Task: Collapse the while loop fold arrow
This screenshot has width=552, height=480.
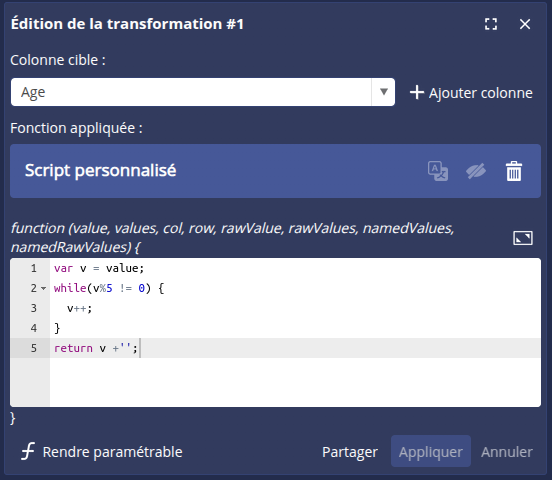Action: click(x=43, y=288)
